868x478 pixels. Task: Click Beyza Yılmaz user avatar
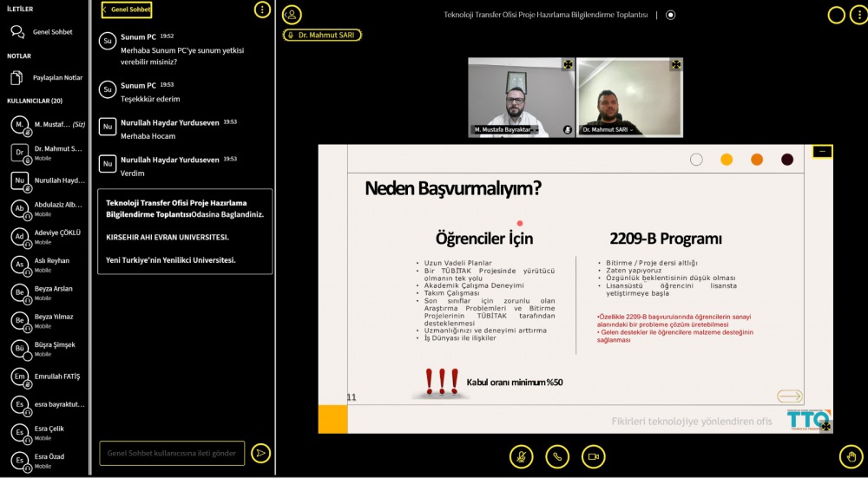(x=20, y=321)
